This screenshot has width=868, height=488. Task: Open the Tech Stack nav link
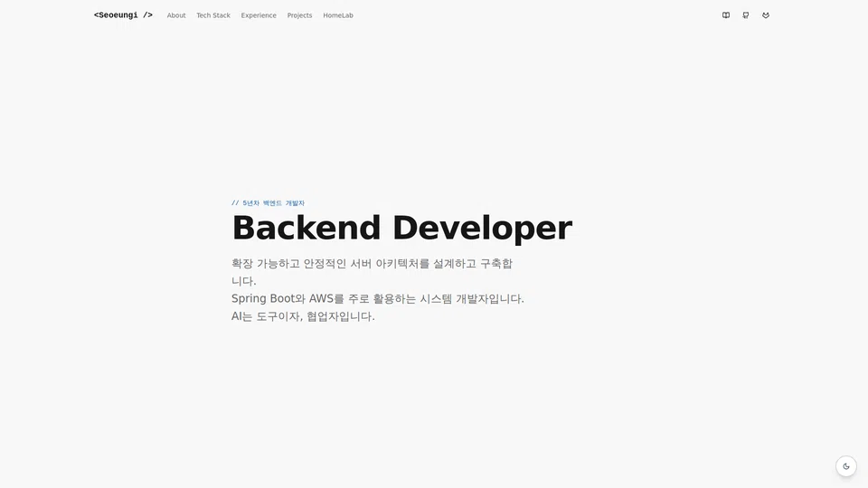[x=213, y=15]
